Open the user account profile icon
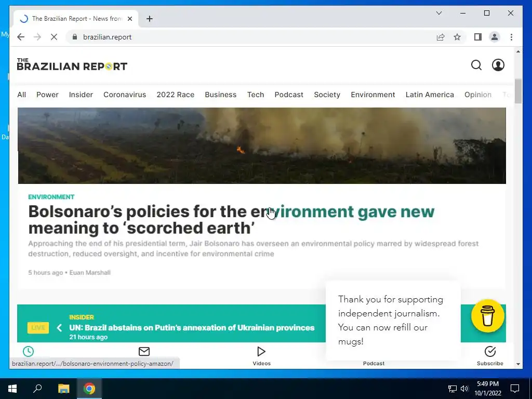Screen dimensions: 532x399 pyautogui.click(x=498, y=65)
